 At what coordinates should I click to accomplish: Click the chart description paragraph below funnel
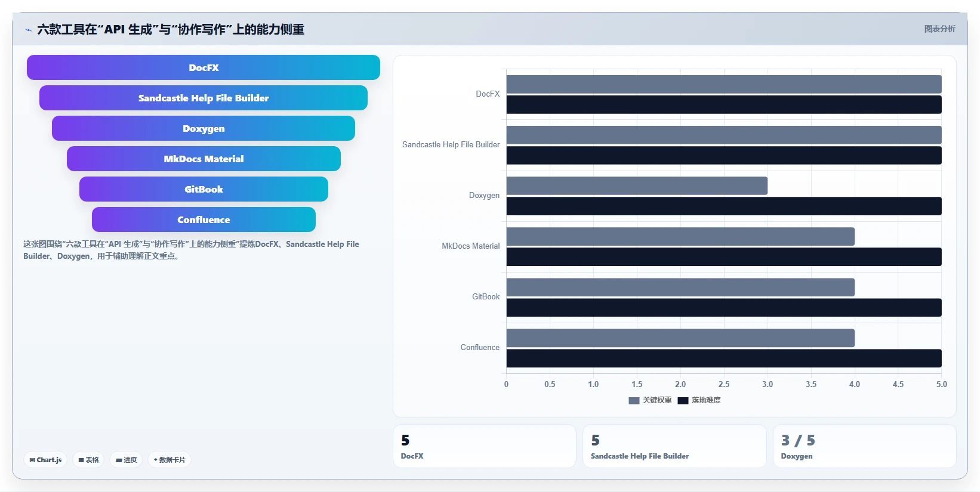click(x=191, y=250)
